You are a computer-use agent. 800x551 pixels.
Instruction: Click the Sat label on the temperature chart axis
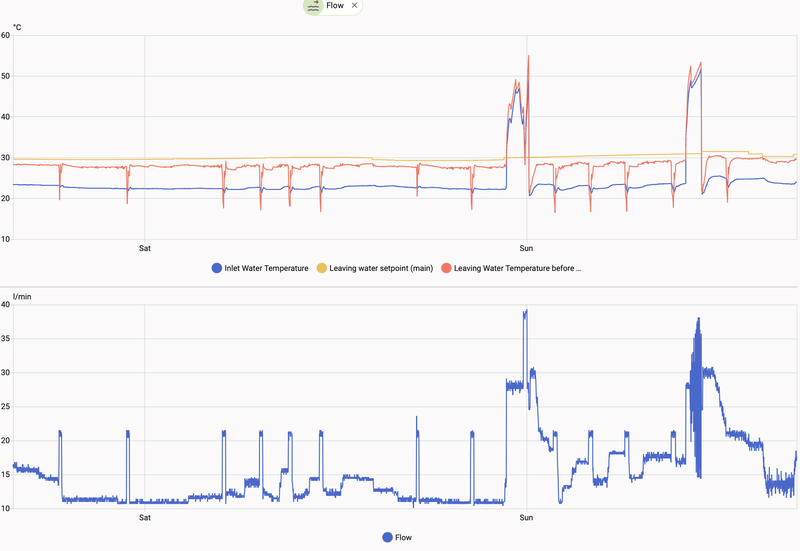pos(145,247)
